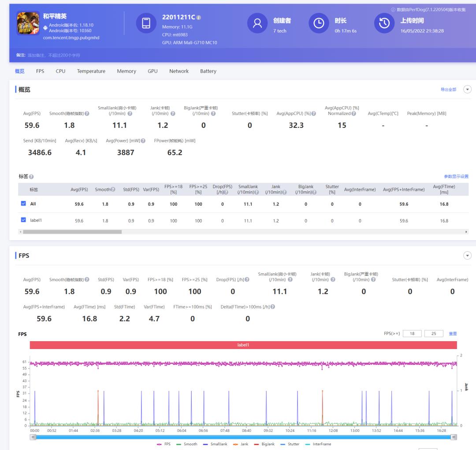Uncheck the All label checkbox
Image resolution: width=476 pixels, height=450 pixels.
tap(24, 204)
